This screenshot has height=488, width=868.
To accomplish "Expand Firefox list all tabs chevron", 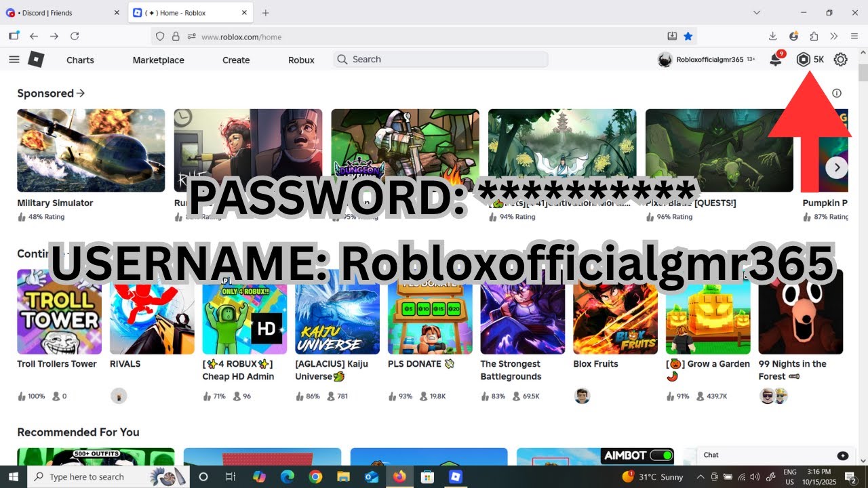I will 757,13.
